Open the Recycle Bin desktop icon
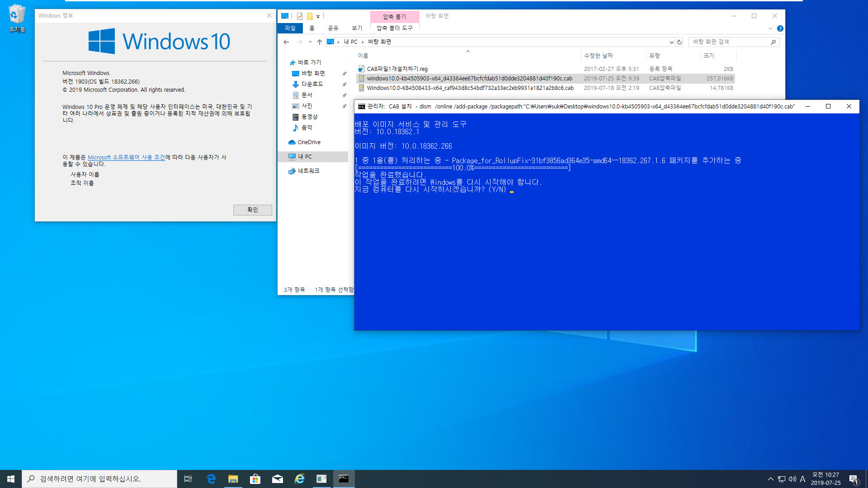The width and height of the screenshot is (868, 488). tap(17, 19)
